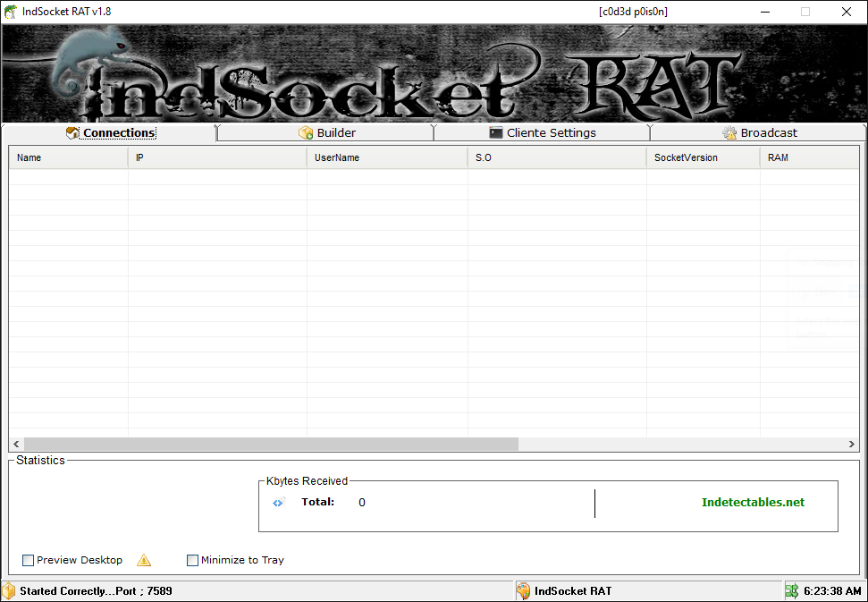Click the IndSocket RAT status bar icon
Screen dimensions: 868x602
pos(523,591)
